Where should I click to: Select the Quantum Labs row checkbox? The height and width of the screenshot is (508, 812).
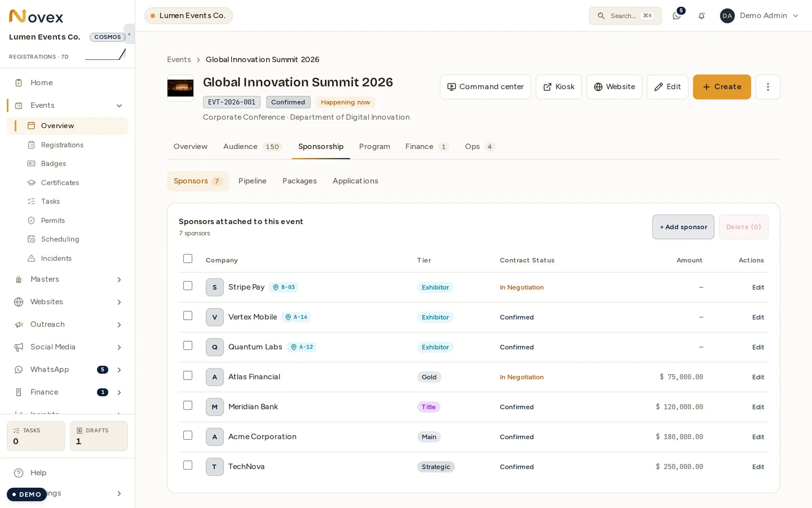[188, 345]
